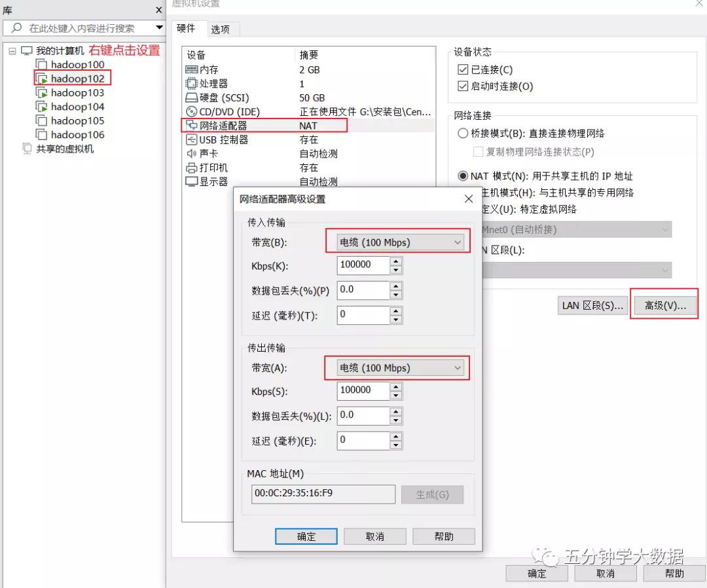
Task: Select the USB 控制器 device icon
Action: point(190,139)
